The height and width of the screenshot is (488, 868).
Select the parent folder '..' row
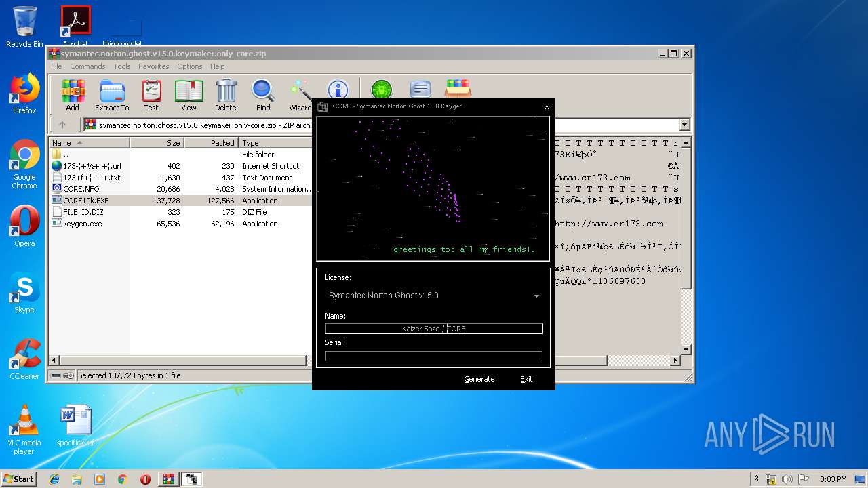[181, 155]
